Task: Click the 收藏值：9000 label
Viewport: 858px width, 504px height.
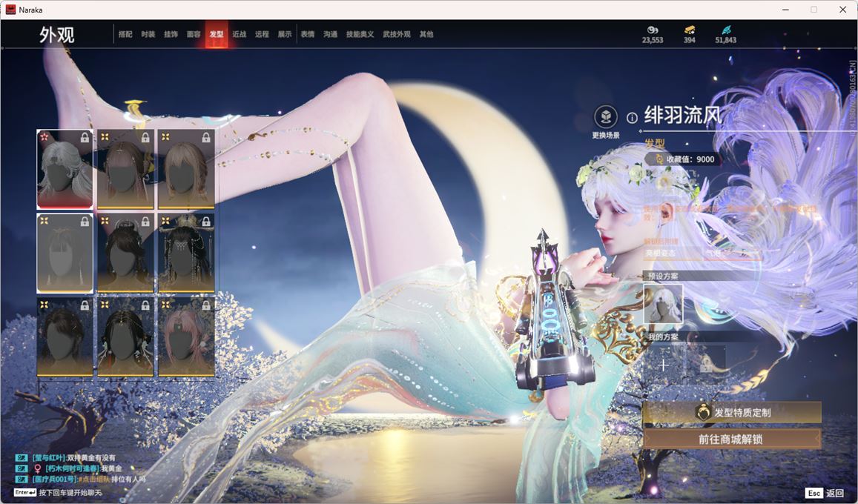Action: (690, 159)
